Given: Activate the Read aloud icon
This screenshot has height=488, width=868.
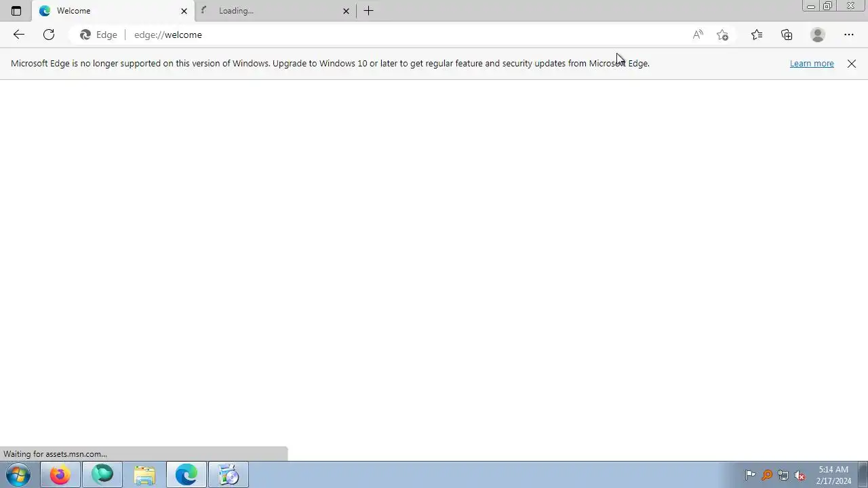Looking at the screenshot, I should (x=698, y=35).
